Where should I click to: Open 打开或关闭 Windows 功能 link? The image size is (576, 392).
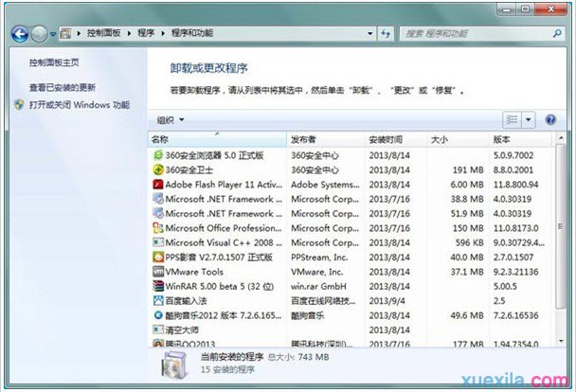80,105
